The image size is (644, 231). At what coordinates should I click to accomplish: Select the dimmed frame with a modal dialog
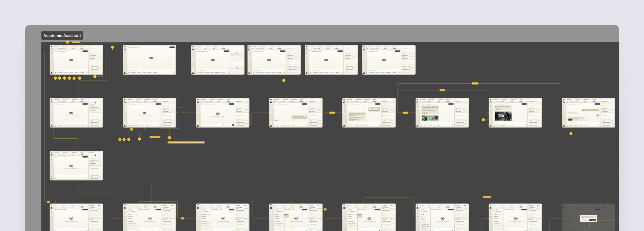[588, 217]
